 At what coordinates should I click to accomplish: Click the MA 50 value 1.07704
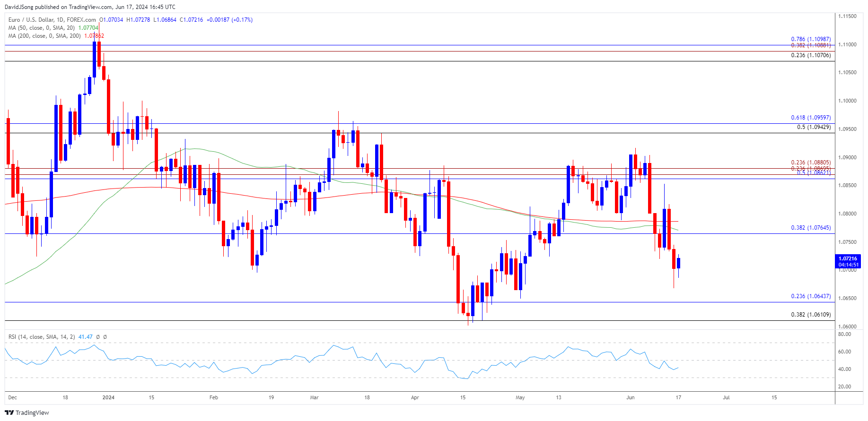pyautogui.click(x=88, y=28)
